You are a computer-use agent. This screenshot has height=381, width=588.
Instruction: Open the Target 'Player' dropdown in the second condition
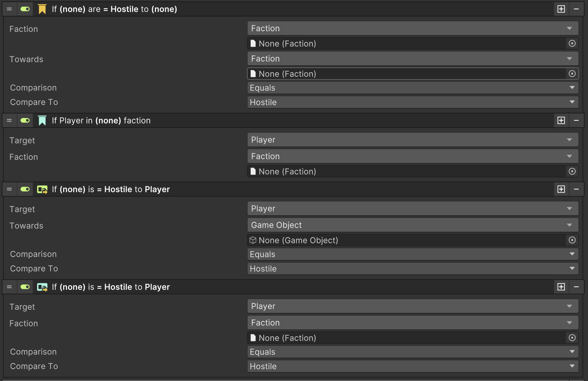click(x=412, y=140)
